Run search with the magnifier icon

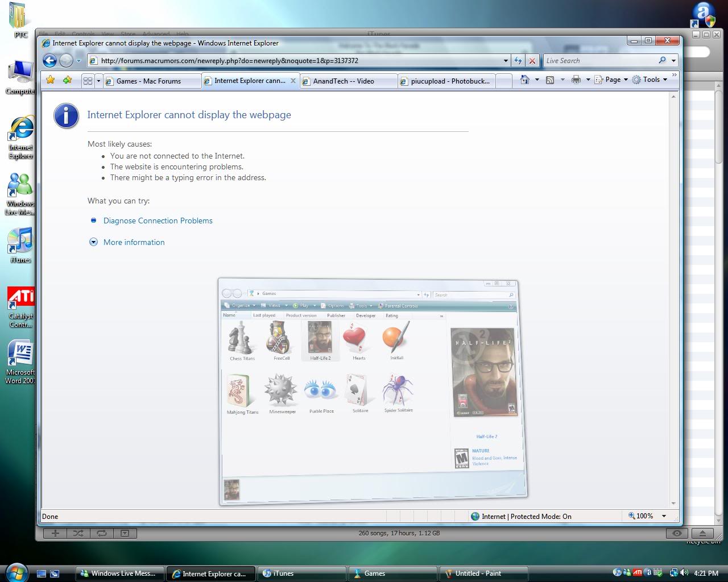(662, 61)
